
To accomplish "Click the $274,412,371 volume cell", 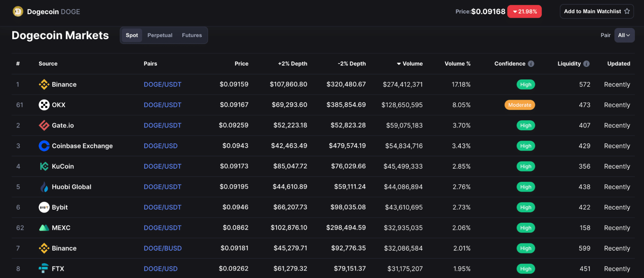I will pos(403,85).
